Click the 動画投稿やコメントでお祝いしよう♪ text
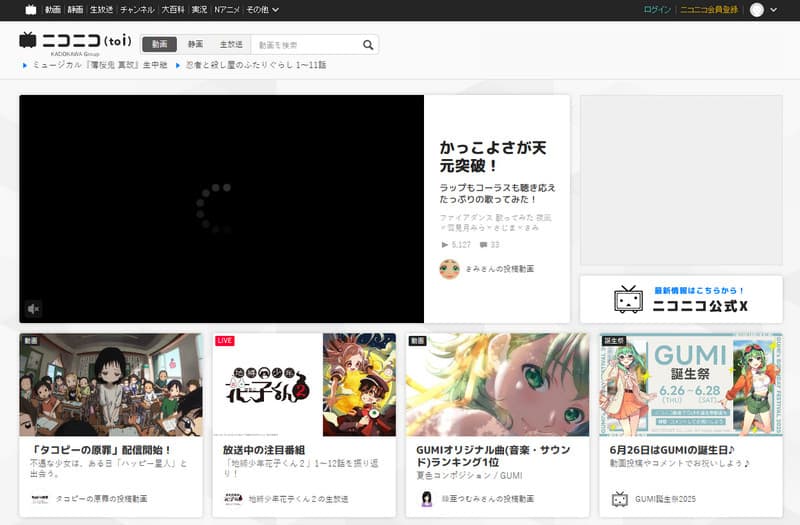This screenshot has width=800, height=525. 680,463
